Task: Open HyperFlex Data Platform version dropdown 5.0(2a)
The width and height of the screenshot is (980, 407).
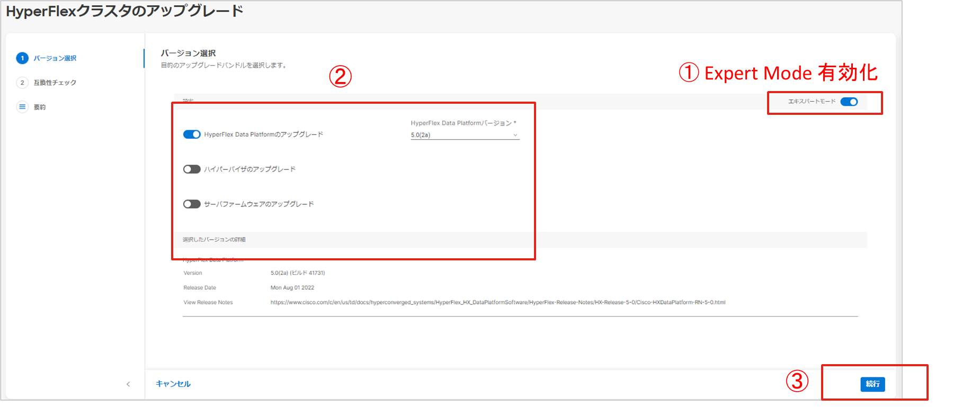Action: (465, 135)
